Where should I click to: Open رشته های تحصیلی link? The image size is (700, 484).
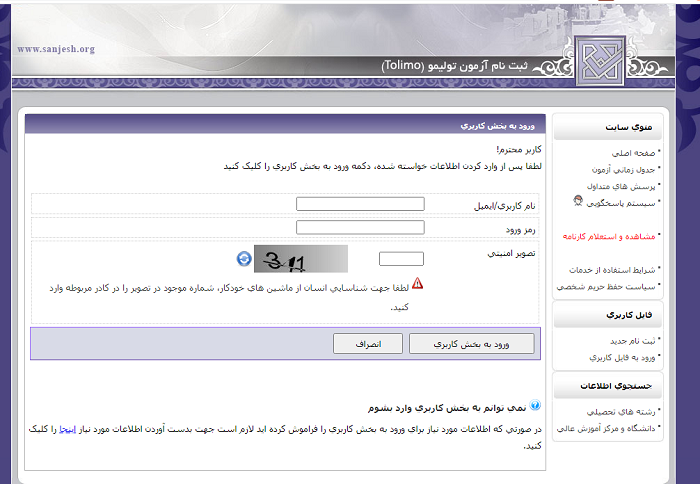[621, 412]
